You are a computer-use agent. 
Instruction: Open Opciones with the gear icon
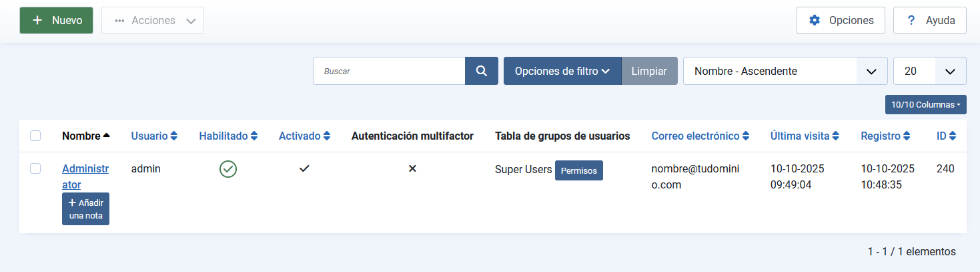point(841,21)
